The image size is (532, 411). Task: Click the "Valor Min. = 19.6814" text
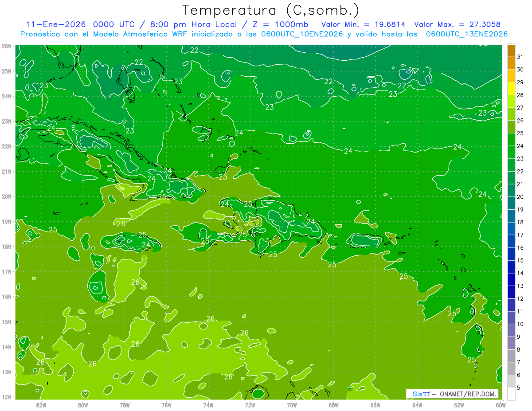[x=363, y=24]
